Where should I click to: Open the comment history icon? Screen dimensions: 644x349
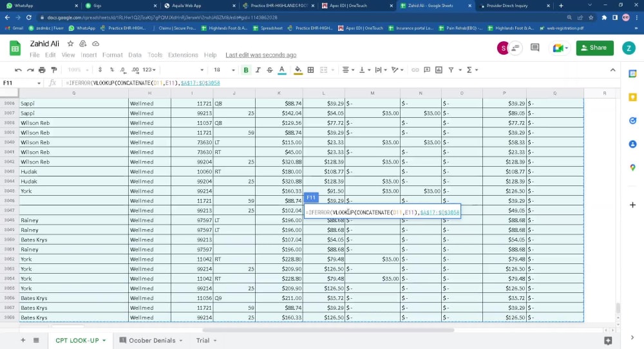point(535,48)
